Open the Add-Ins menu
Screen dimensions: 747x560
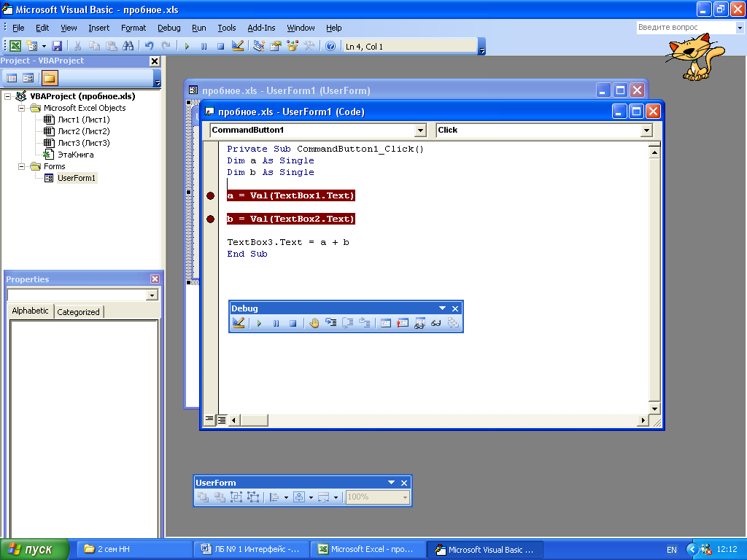pyautogui.click(x=261, y=28)
